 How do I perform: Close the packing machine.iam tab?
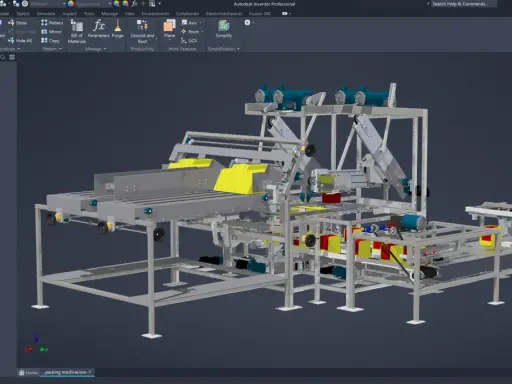[90, 372]
